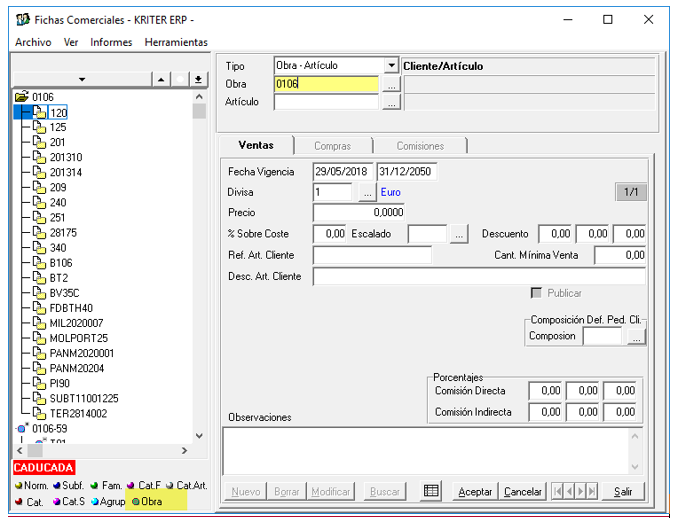Click the tree panel horizontal scrollbar
The height and width of the screenshot is (522, 676).
pyautogui.click(x=100, y=450)
